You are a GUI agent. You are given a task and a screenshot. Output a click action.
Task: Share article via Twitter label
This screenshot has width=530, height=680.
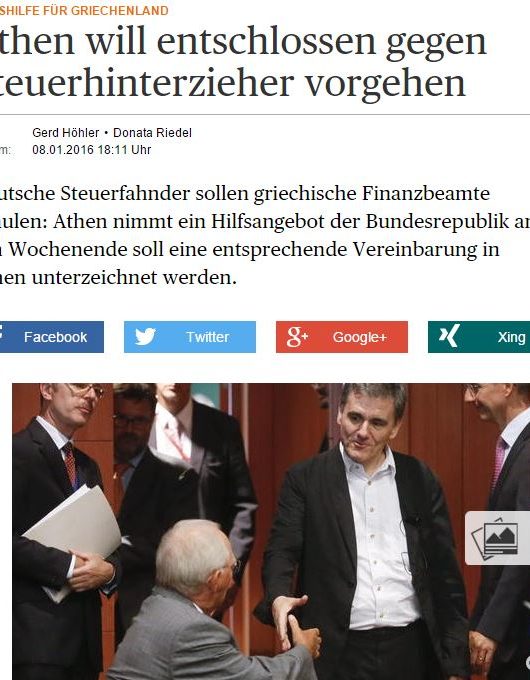pos(207,337)
